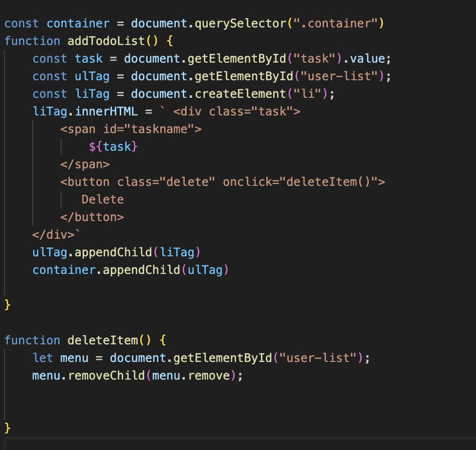Click the final closing brace of deleteItem
476x450 pixels.
coord(8,428)
